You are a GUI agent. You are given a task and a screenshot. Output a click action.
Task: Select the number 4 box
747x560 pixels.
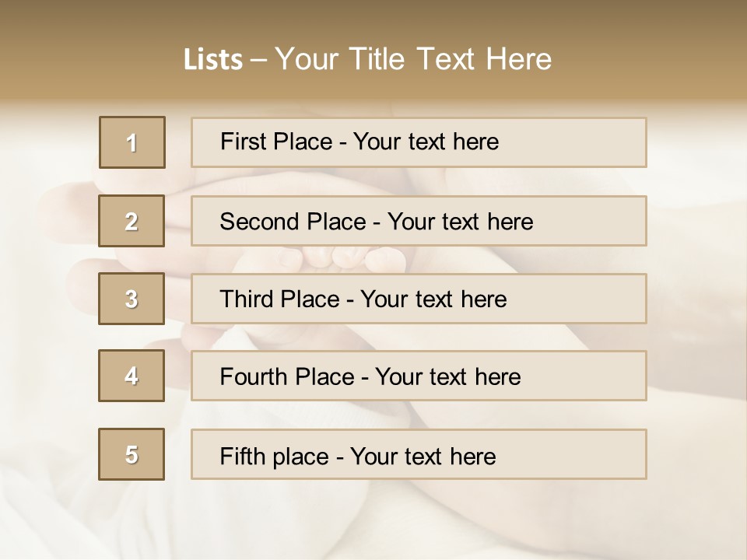pyautogui.click(x=132, y=376)
